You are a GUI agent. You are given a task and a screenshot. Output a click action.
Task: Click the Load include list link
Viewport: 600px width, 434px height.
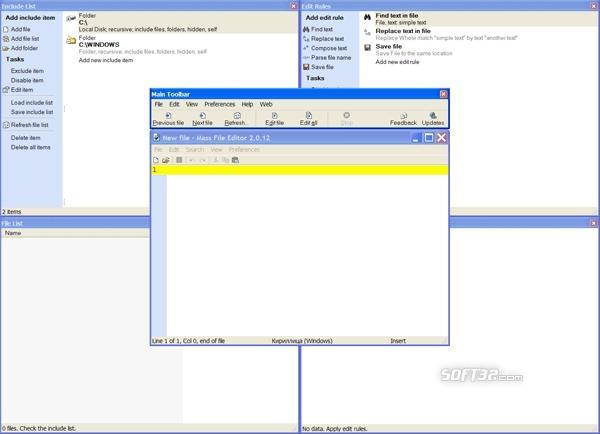coord(32,103)
